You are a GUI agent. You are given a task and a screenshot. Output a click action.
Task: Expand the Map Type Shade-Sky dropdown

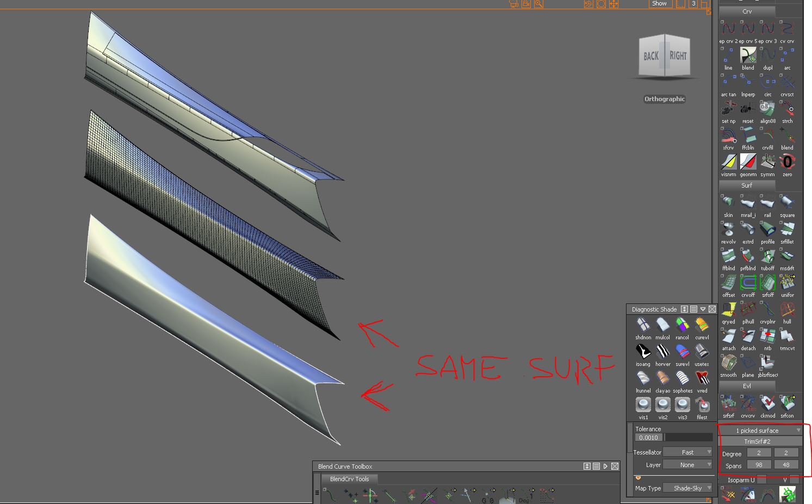pyautogui.click(x=687, y=488)
